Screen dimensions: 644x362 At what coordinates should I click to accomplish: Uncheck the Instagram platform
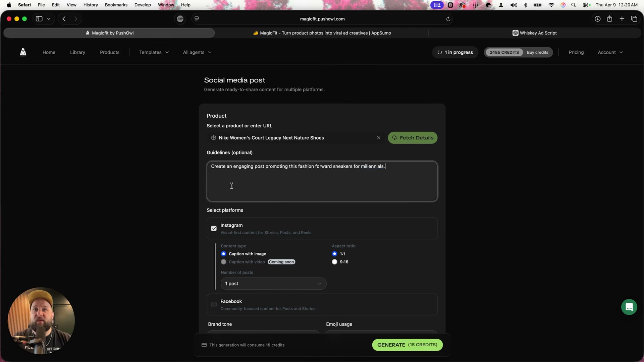[x=214, y=228]
